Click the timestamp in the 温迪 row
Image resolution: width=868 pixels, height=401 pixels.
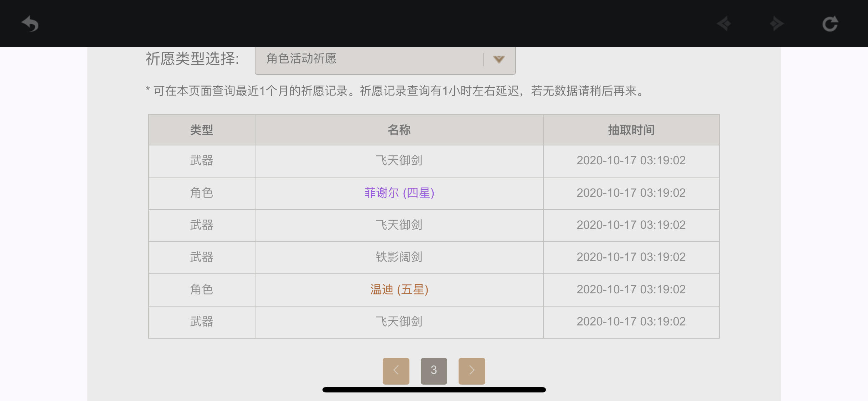coord(631,289)
